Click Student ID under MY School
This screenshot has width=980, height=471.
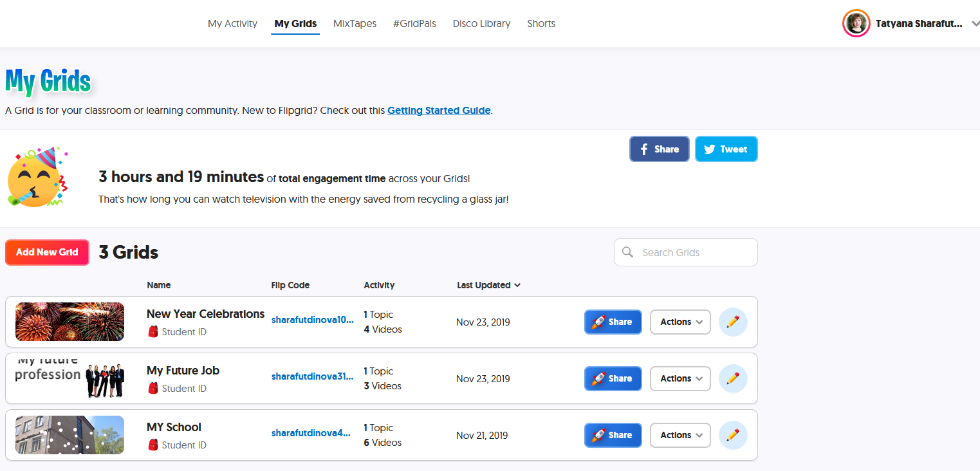[184, 445]
